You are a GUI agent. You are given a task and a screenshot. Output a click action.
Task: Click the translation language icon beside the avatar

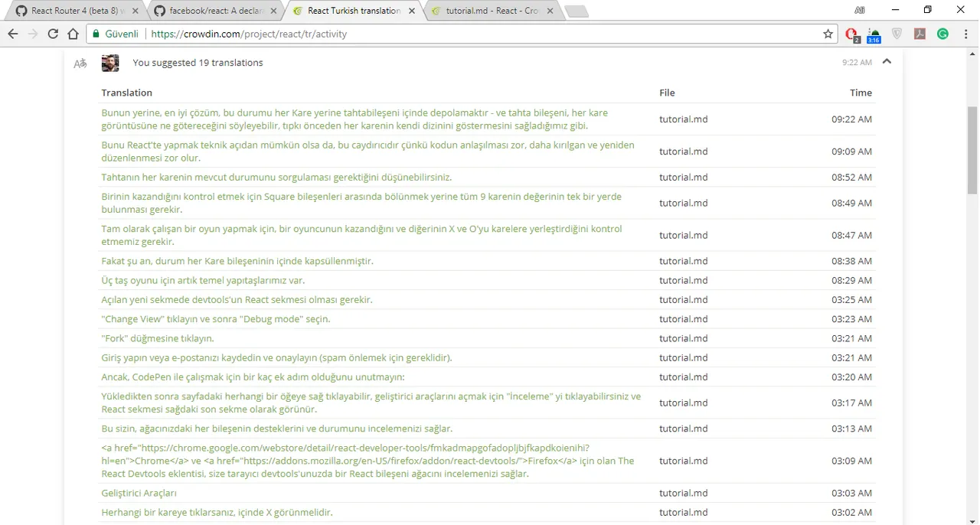pos(80,64)
